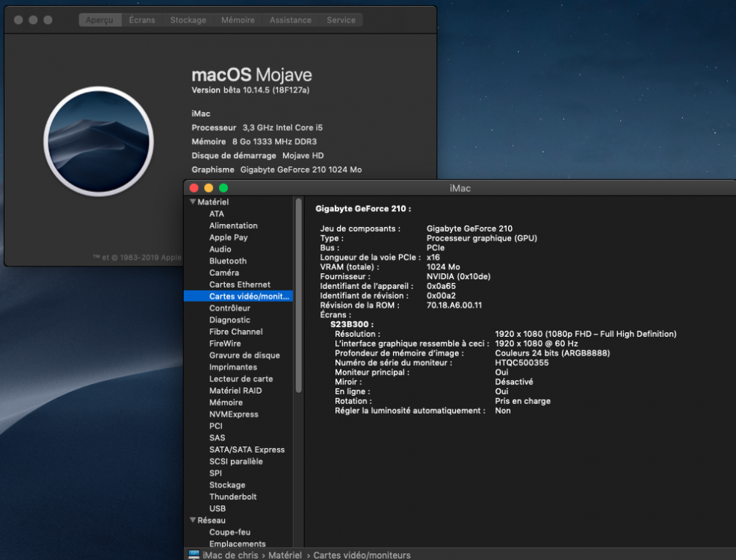Viewport: 736px width, 560px height.
Task: Click the iMac window title
Action: [460, 188]
